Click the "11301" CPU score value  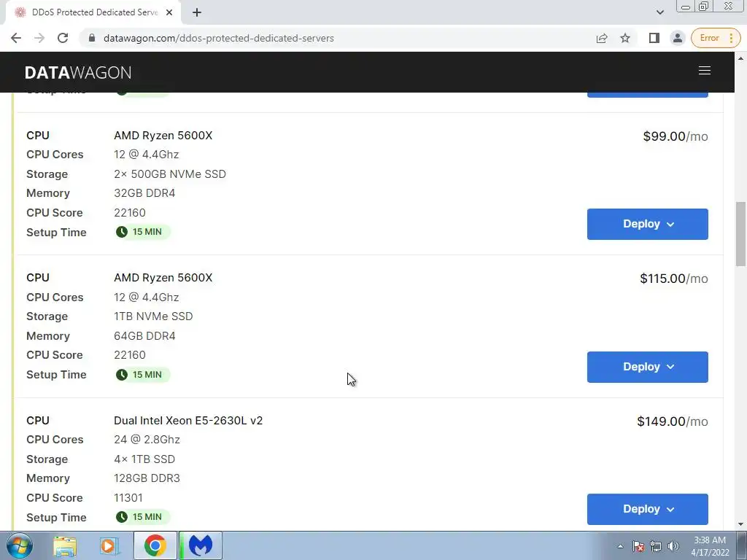(x=128, y=497)
